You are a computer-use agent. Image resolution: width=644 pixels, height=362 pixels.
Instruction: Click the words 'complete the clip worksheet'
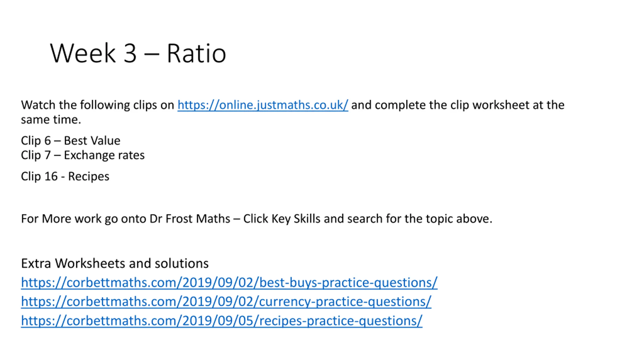(x=452, y=105)
